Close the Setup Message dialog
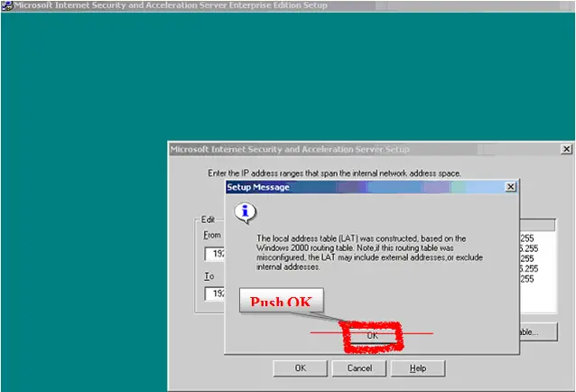 [510, 187]
